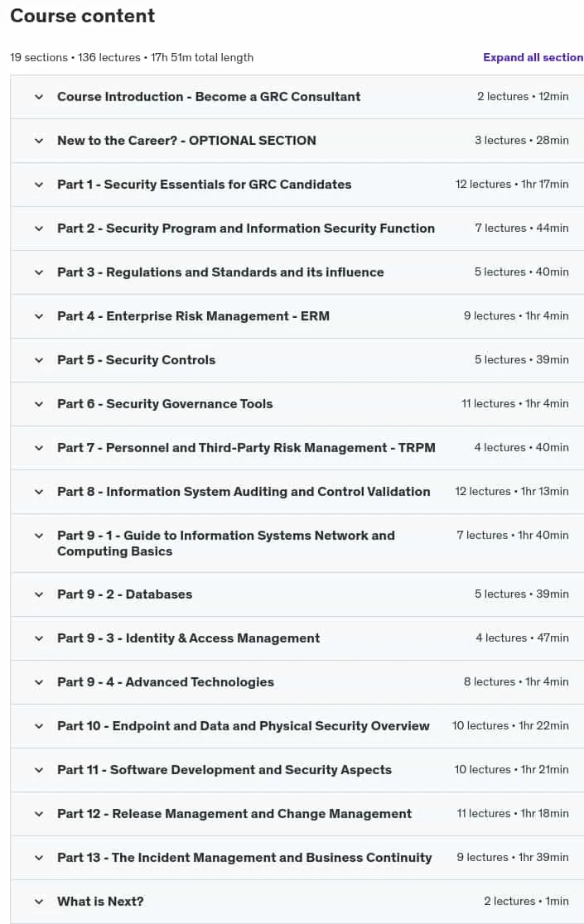584x924 pixels.
Task: Open Part 1 Security Essentials chevron
Action: [39, 185]
